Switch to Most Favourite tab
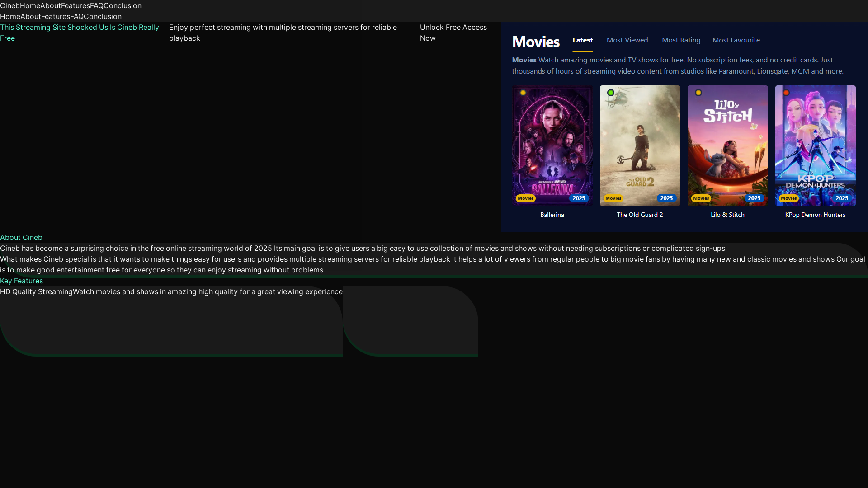 click(736, 40)
